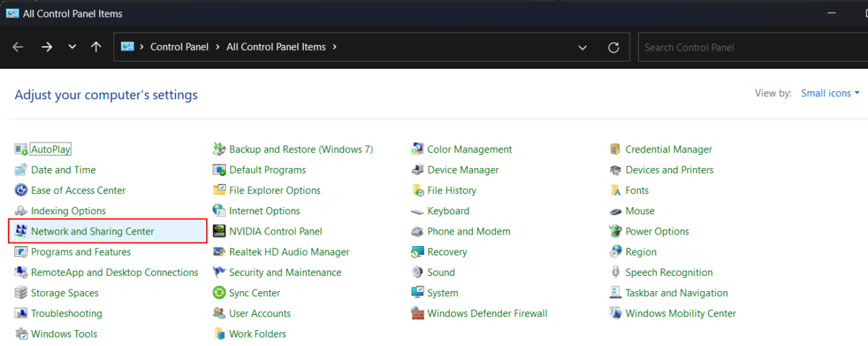Click the Color Management icon
This screenshot has height=346, width=868.
417,150
